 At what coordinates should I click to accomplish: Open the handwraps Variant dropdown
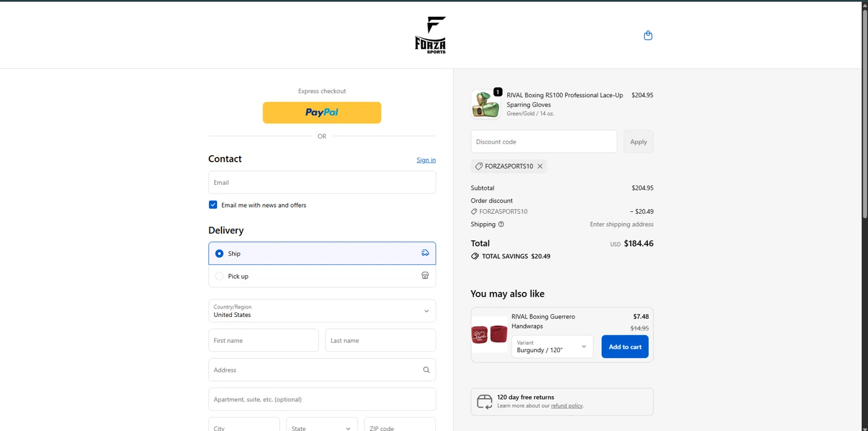pos(552,346)
